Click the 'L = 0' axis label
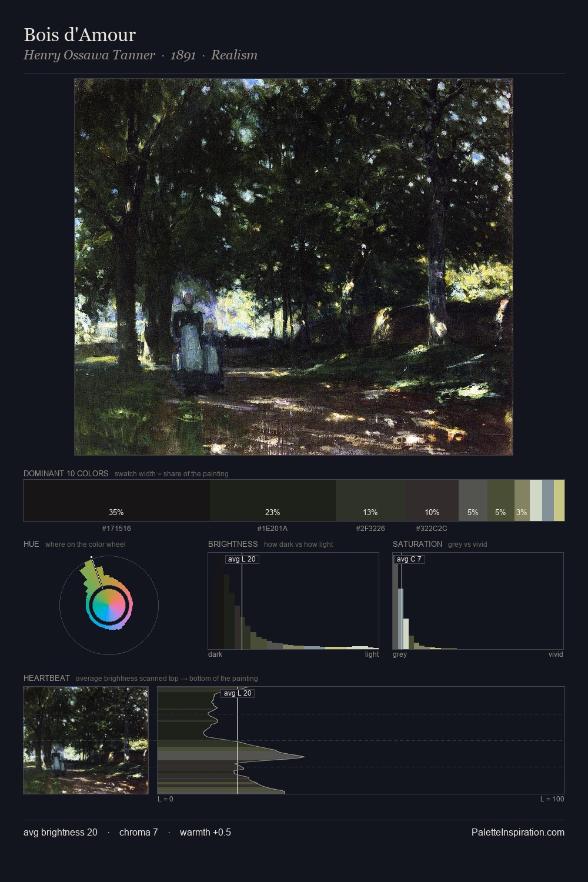 (165, 799)
